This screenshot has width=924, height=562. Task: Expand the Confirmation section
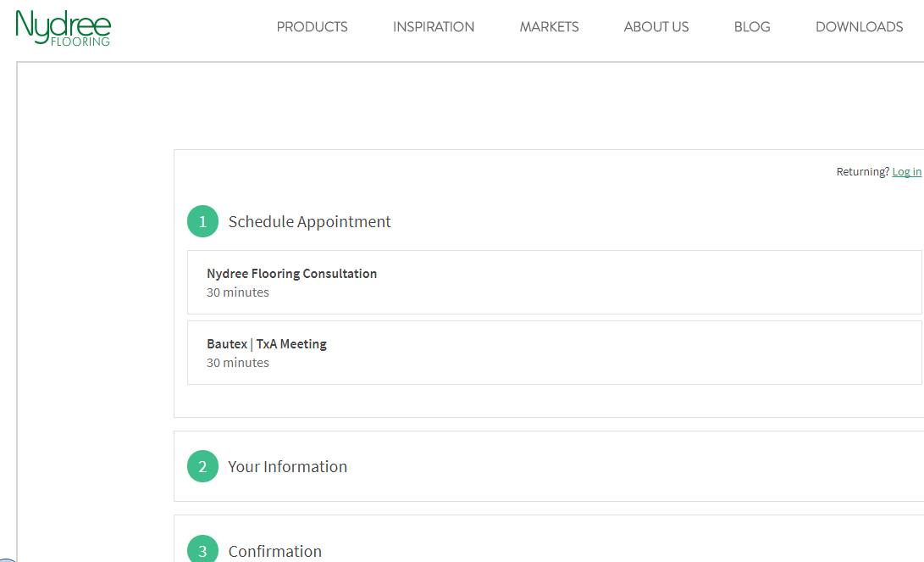(274, 552)
